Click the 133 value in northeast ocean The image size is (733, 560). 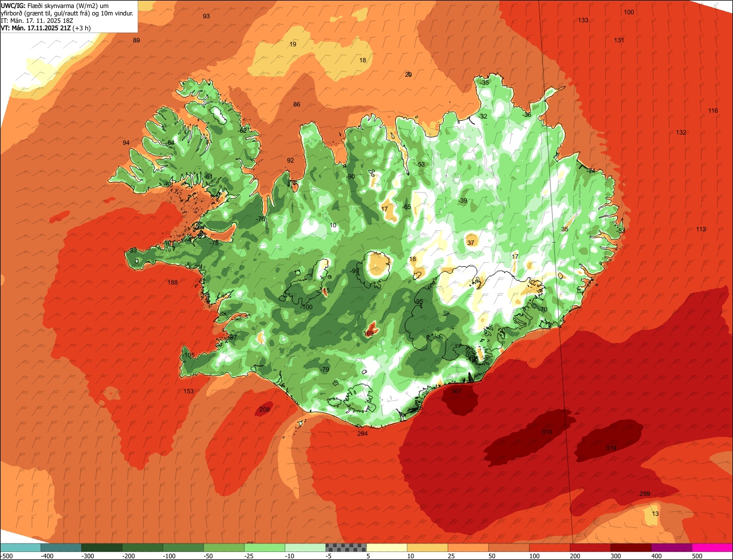click(x=583, y=20)
